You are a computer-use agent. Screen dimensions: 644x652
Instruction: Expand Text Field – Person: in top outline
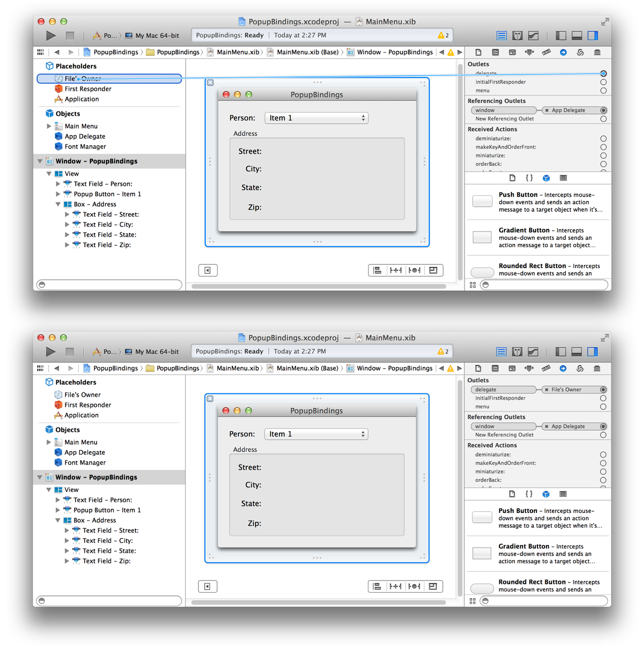pyautogui.click(x=58, y=184)
